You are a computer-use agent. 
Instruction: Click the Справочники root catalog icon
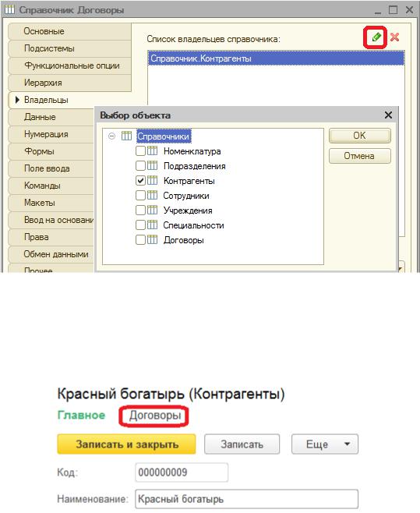coord(126,136)
